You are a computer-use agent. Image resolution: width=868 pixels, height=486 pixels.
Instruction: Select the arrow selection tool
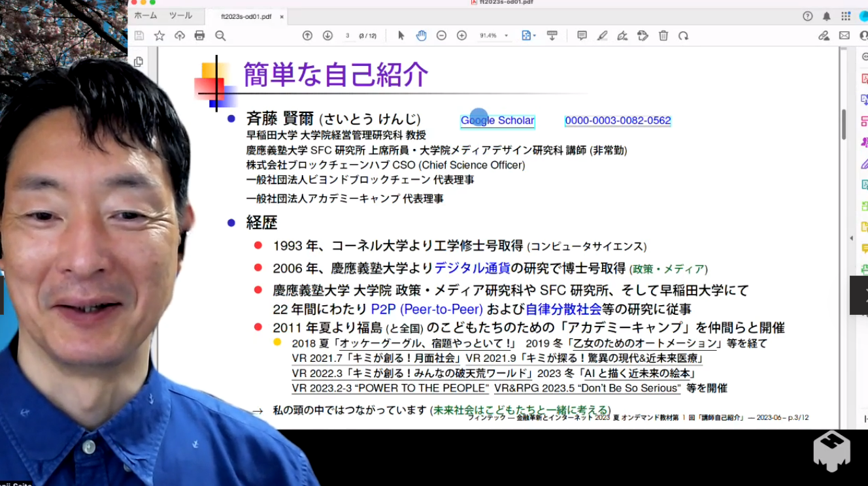401,36
